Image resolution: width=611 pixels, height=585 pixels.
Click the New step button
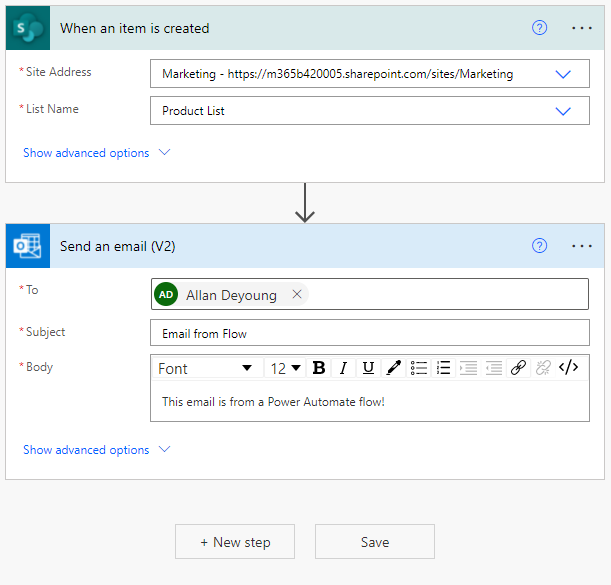(235, 542)
